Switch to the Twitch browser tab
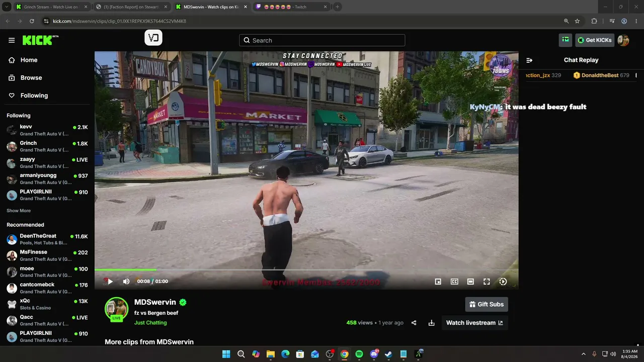Screen dimensions: 644x362 tap(291, 7)
